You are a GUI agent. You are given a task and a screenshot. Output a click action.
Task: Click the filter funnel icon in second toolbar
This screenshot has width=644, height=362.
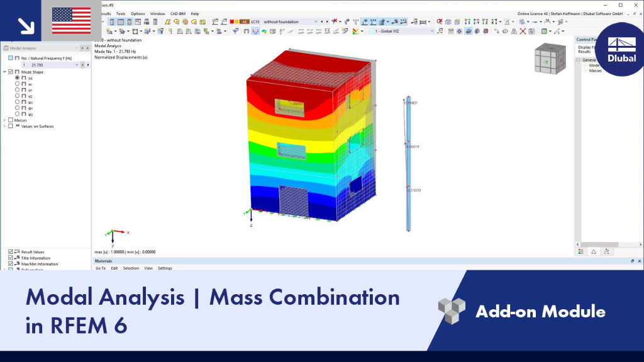pyautogui.click(x=235, y=31)
